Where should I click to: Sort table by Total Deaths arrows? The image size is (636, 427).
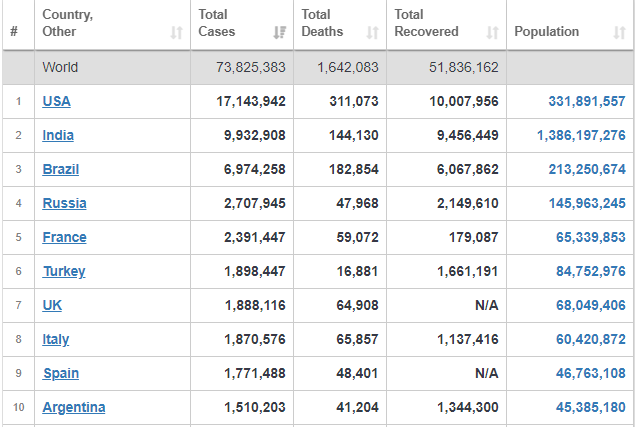tap(372, 32)
